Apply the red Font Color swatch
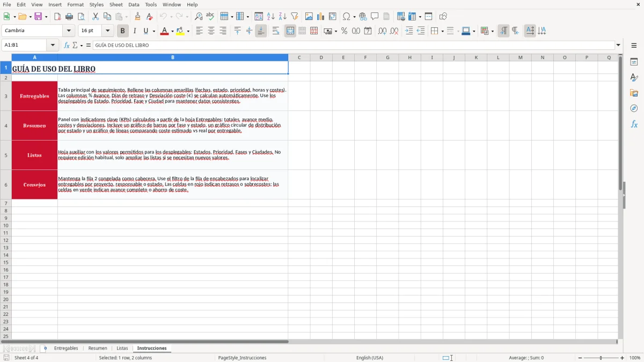This screenshot has height=362, width=644. [x=164, y=31]
